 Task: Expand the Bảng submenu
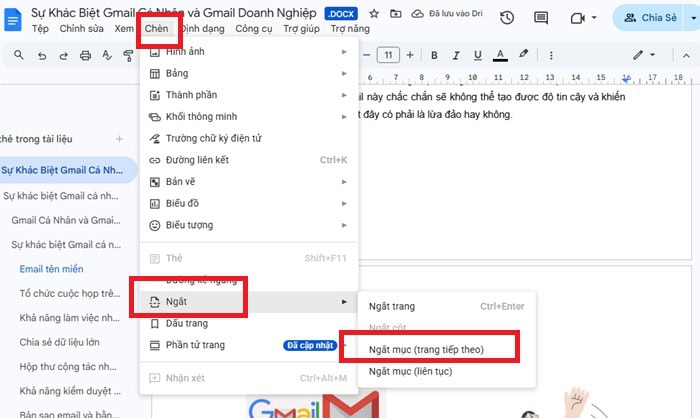[x=250, y=73]
